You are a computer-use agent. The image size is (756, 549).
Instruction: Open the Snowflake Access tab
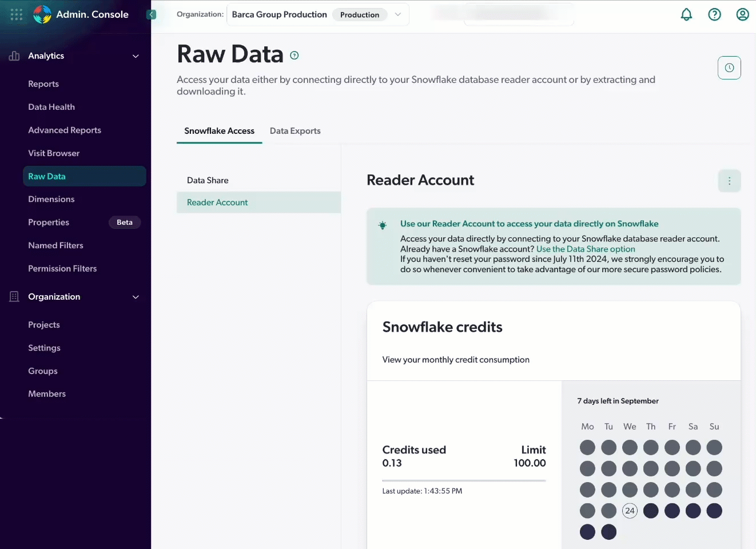click(219, 130)
